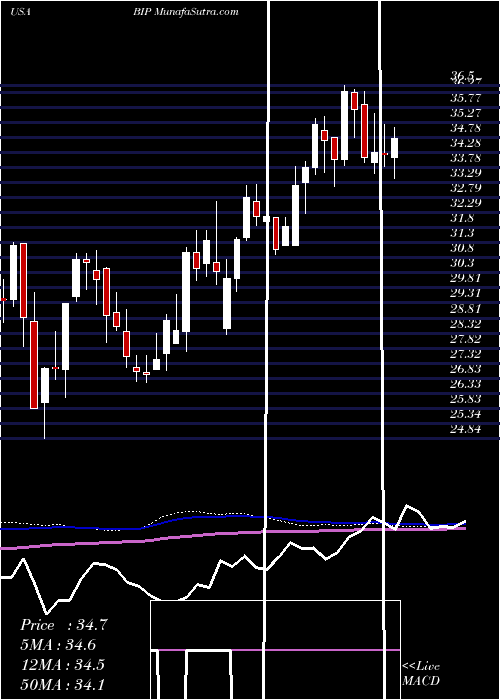Select the 34.78 price axis label
Viewport: 500px width, 700px height.
point(466,128)
